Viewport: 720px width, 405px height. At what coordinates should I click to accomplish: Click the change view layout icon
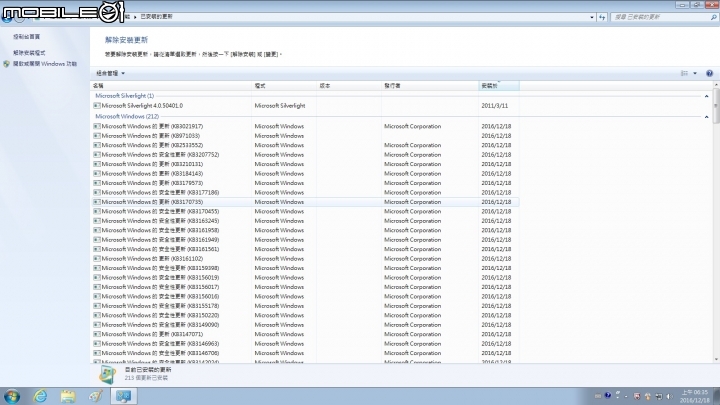(x=684, y=73)
